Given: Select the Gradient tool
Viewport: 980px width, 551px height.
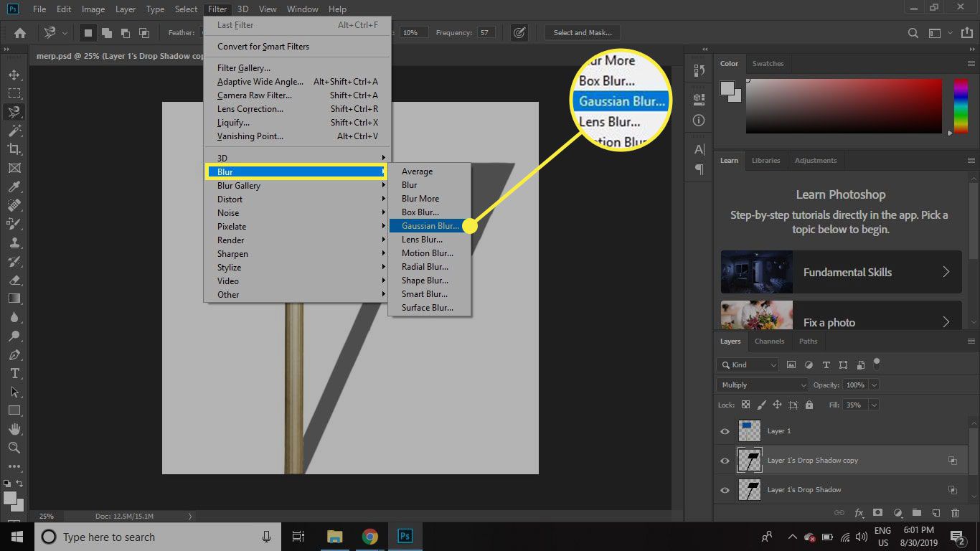Looking at the screenshot, I should point(14,298).
